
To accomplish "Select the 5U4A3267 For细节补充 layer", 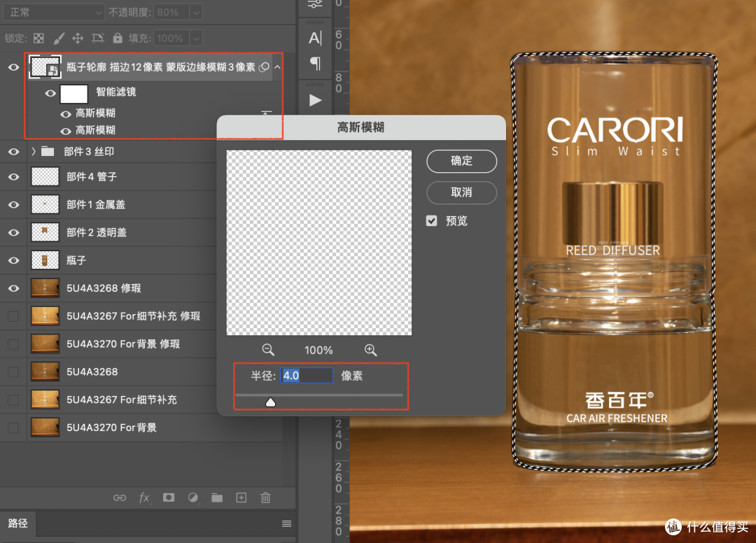I will pos(122,400).
